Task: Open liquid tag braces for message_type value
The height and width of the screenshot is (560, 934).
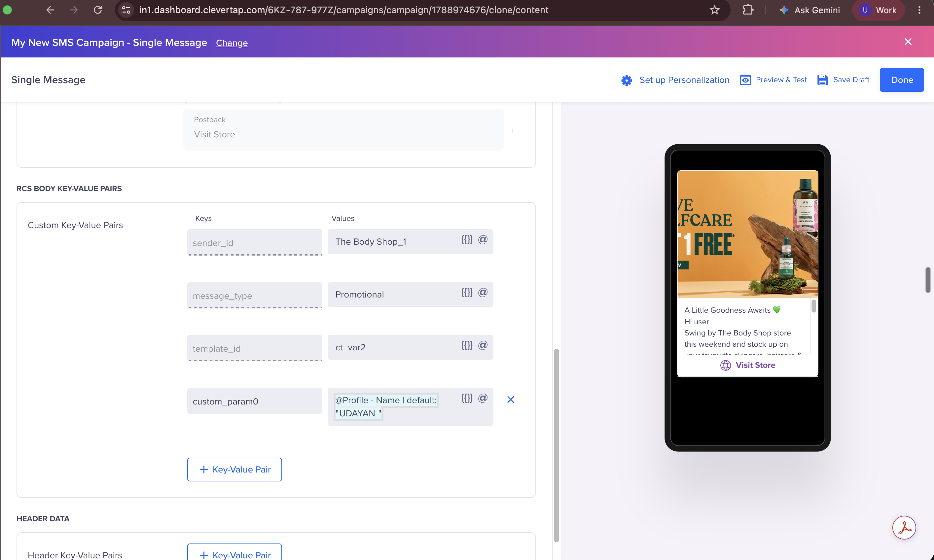Action: tap(467, 293)
